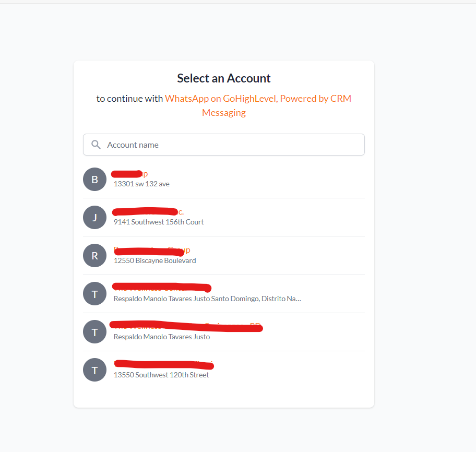Click the magnifying glass search icon
This screenshot has height=452, width=476.
[96, 145]
